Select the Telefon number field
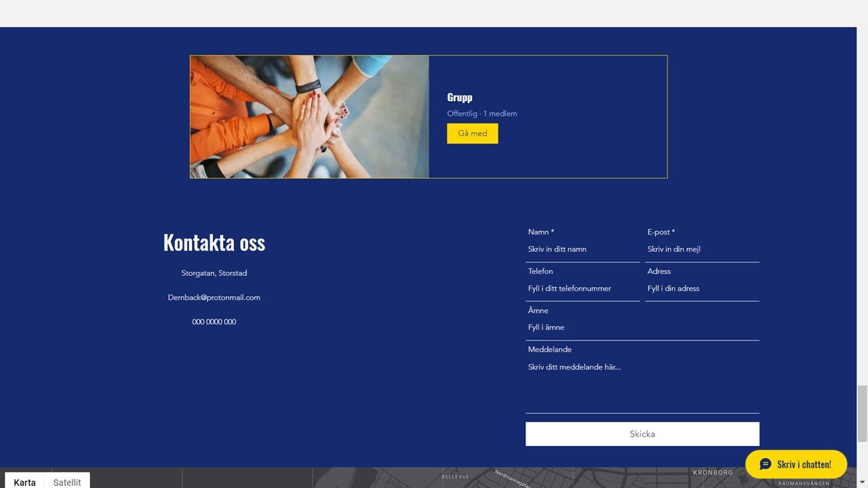 [x=583, y=289]
